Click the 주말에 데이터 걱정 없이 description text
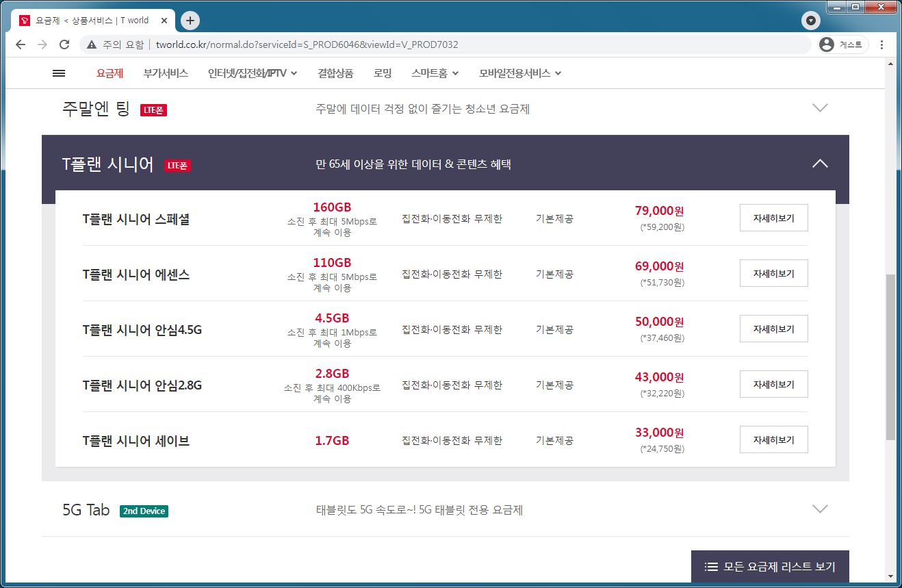Image resolution: width=902 pixels, height=588 pixels. (422, 109)
